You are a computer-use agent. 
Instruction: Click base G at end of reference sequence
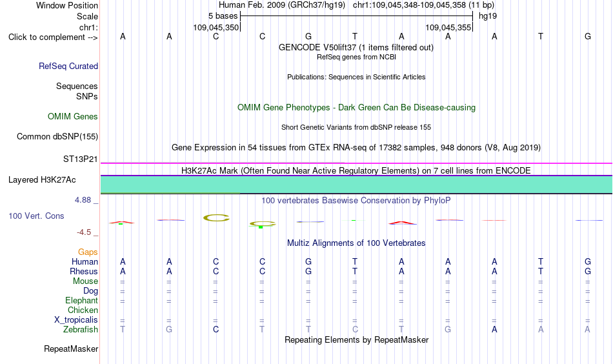[588, 36]
